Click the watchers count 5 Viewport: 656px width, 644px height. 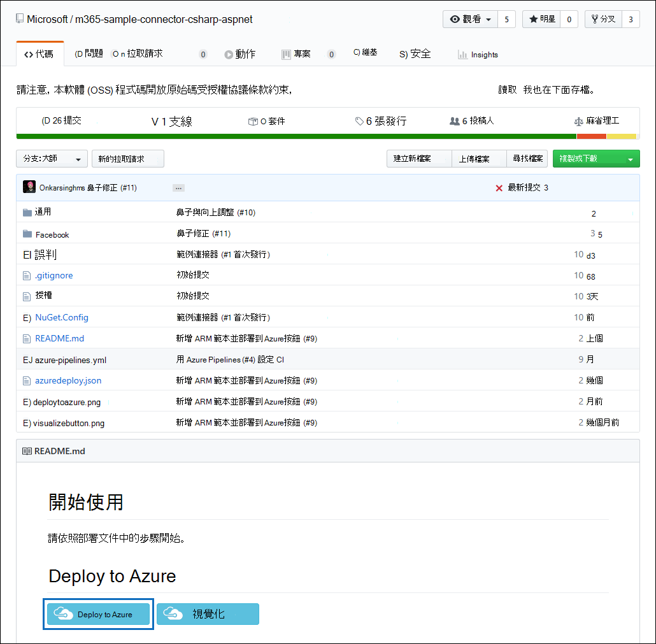pos(506,19)
